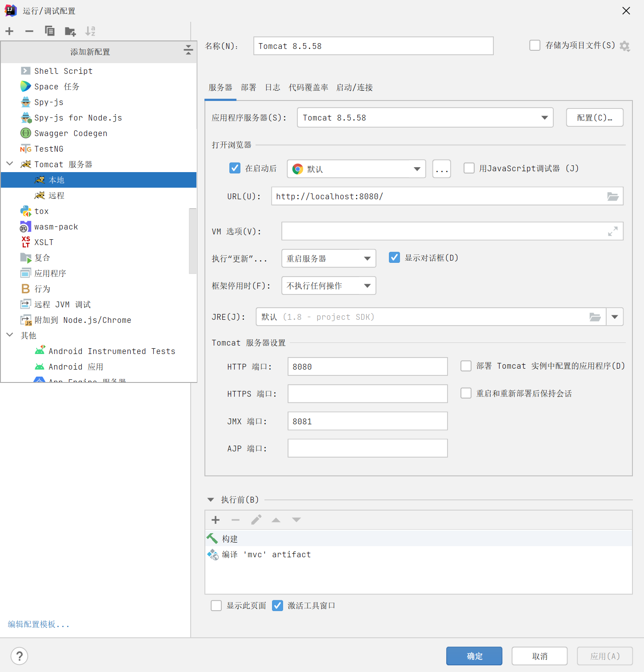Collapse the add new configuration popup header icon
Viewport: 644px width, 672px height.
tap(188, 50)
